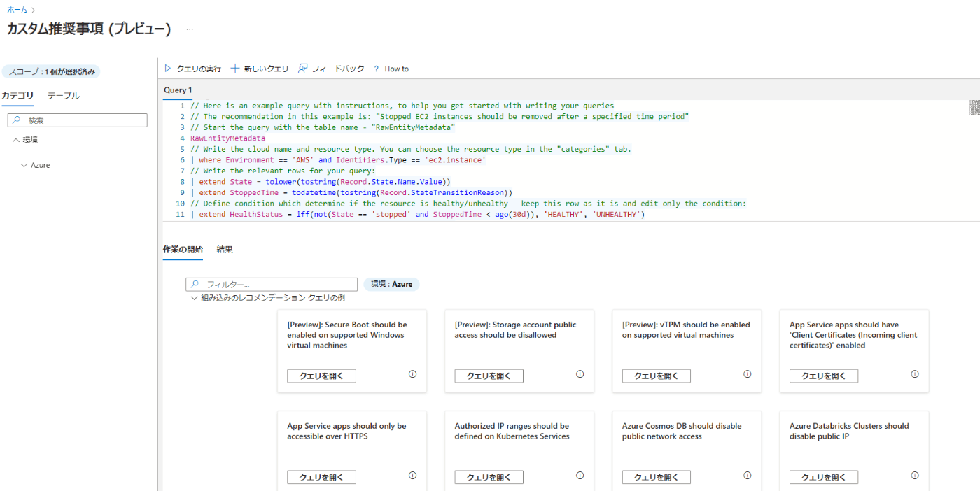Expand the Azure tree node

(24, 165)
